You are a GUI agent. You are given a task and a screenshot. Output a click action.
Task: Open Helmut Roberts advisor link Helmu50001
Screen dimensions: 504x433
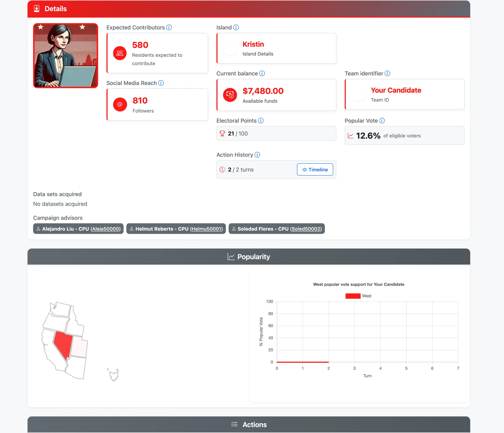coord(207,229)
